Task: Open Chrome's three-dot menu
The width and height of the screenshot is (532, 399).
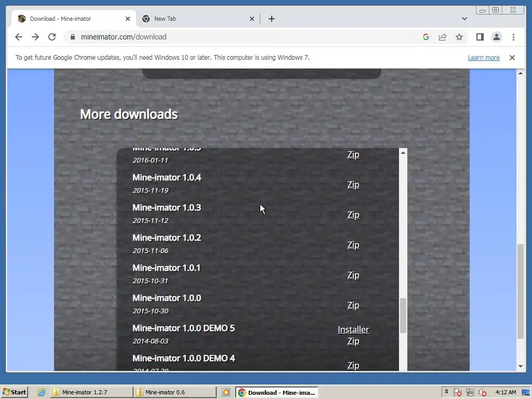Action: click(x=513, y=37)
